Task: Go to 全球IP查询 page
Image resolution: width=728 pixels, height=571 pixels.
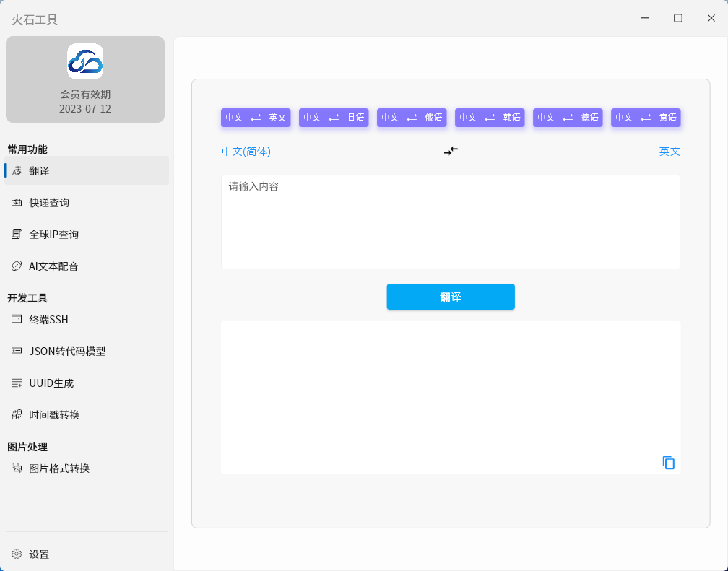Action: (x=87, y=234)
